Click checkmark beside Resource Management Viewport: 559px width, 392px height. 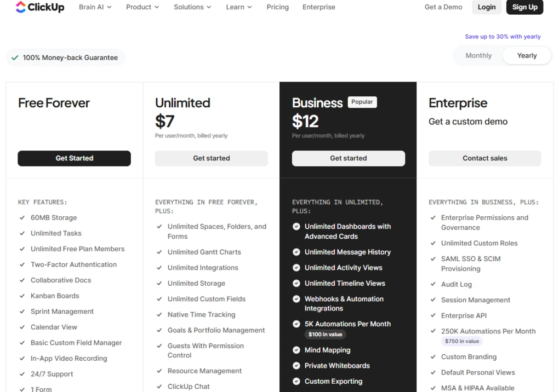click(159, 371)
